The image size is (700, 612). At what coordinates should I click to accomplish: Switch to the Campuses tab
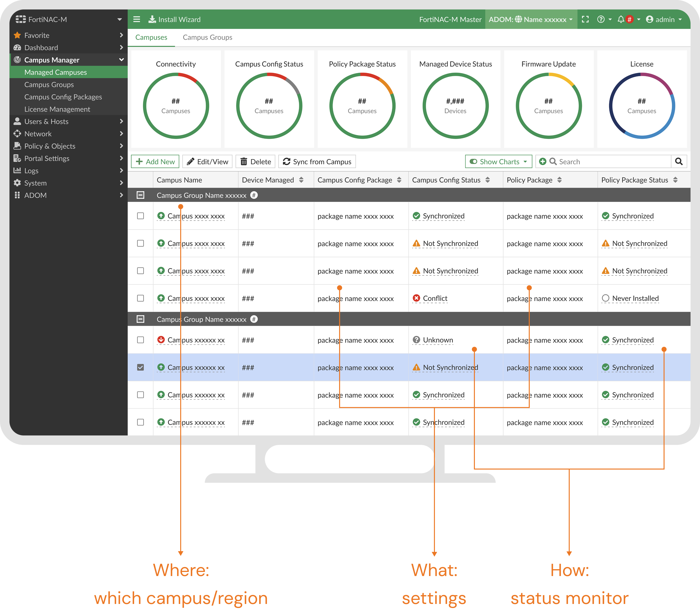coord(151,37)
